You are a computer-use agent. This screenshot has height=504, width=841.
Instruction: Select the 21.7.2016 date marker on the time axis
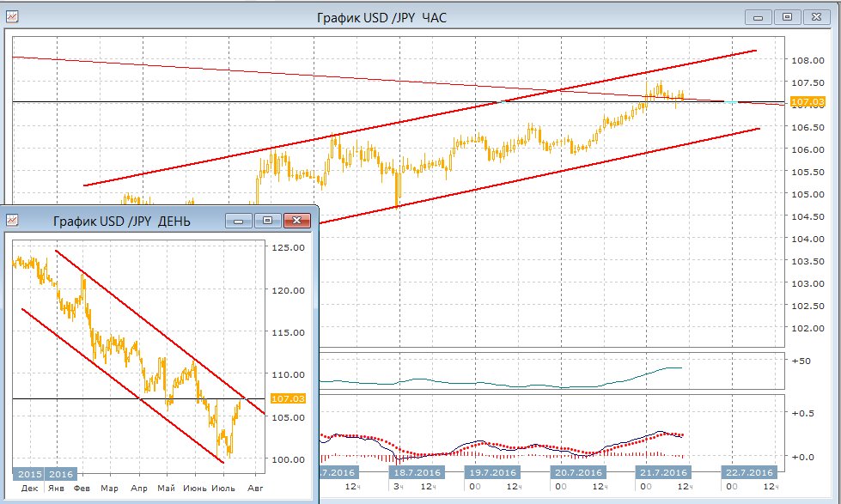663,472
